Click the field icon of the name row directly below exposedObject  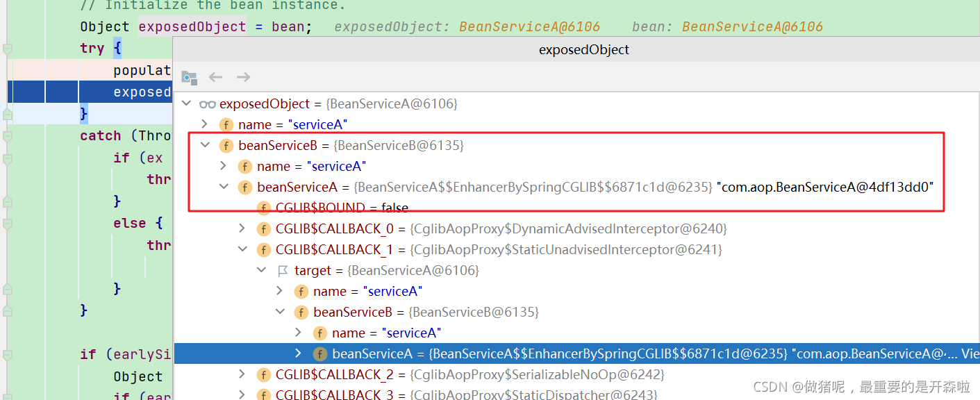[x=226, y=124]
